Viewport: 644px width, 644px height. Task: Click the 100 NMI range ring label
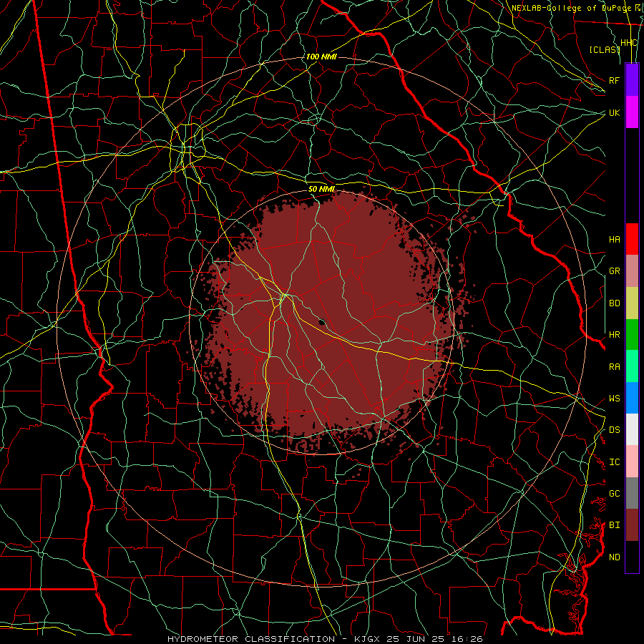pos(321,57)
